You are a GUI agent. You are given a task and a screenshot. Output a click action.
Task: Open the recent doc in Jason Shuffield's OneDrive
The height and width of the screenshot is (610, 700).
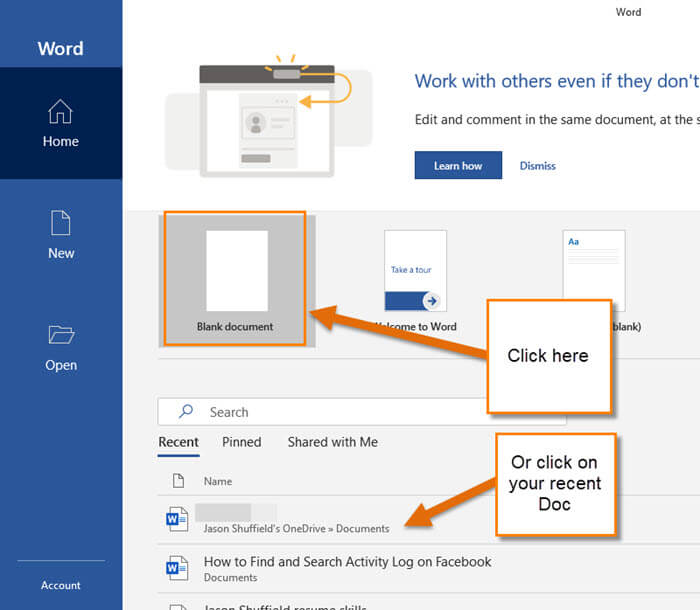429,519
